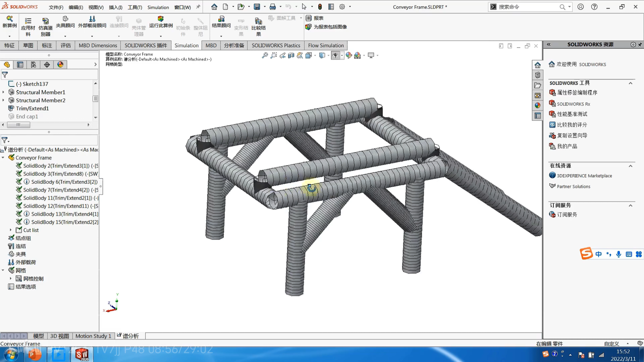This screenshot has height=362, width=644.
Task: Expand the Structural Member2 tree node
Action: [3, 100]
